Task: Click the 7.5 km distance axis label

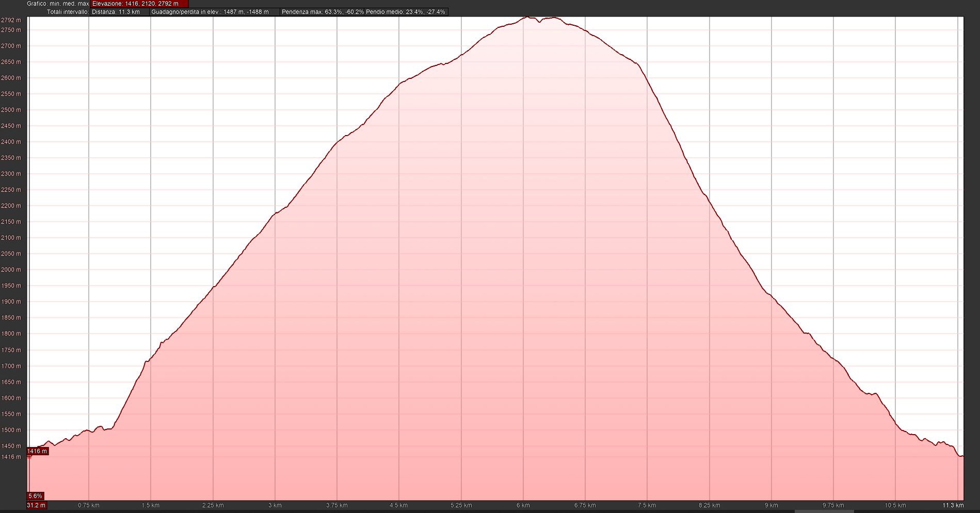Action: pyautogui.click(x=647, y=505)
